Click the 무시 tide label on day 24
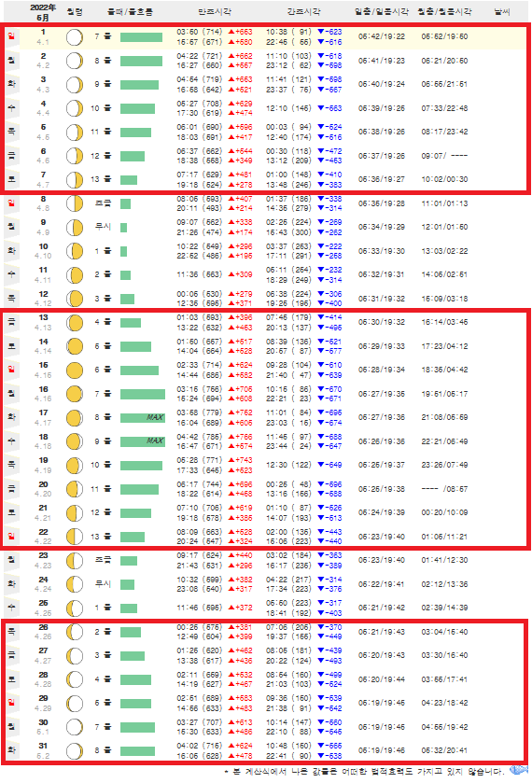 [103, 584]
